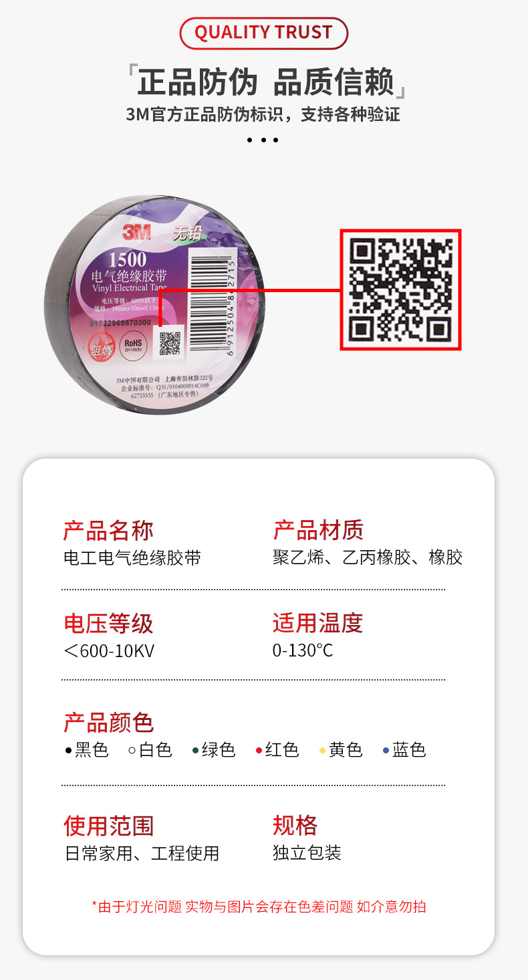Select the black 黑色 color dot

68,751
